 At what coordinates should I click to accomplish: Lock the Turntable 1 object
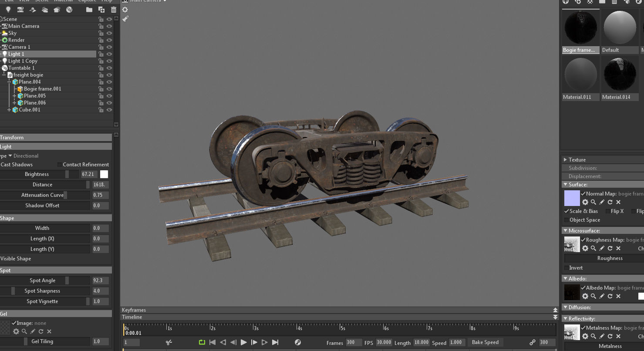(x=101, y=68)
